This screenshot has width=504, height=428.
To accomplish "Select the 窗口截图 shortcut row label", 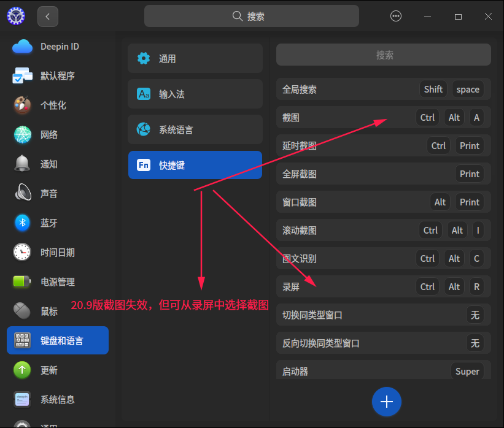I will click(299, 202).
